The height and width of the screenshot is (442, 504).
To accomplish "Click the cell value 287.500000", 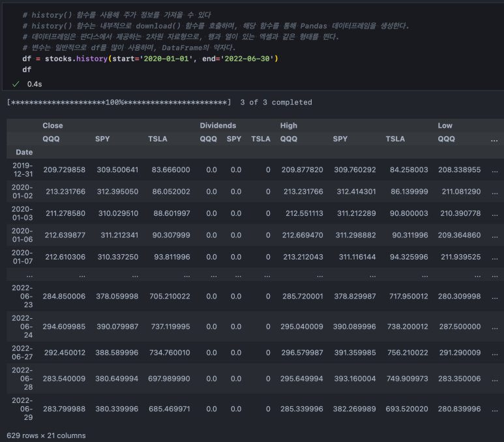I will (460, 327).
